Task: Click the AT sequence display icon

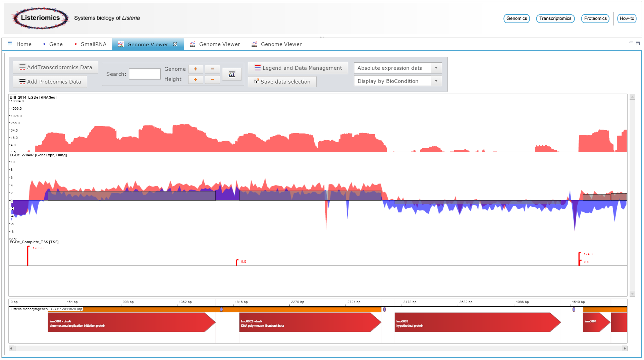Action: coord(232,74)
